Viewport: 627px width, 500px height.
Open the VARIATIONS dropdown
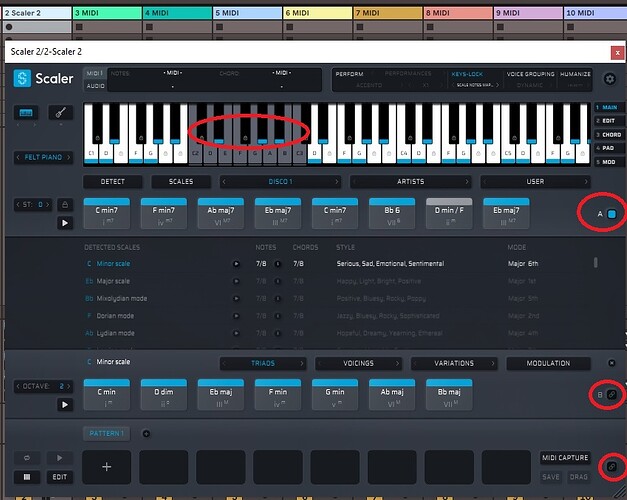pos(454,363)
